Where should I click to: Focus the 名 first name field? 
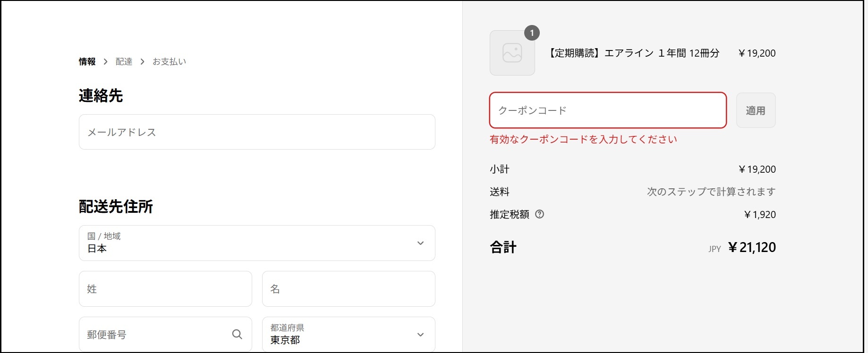(x=348, y=289)
